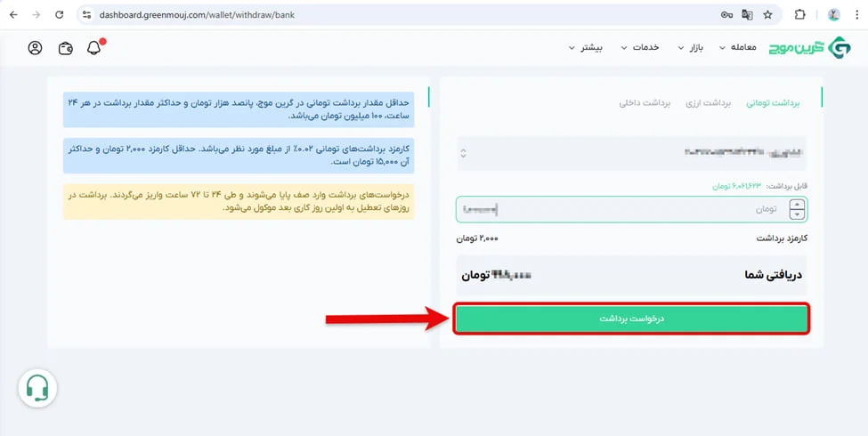Click the yellow notice about صف پایا

pyautogui.click(x=239, y=201)
